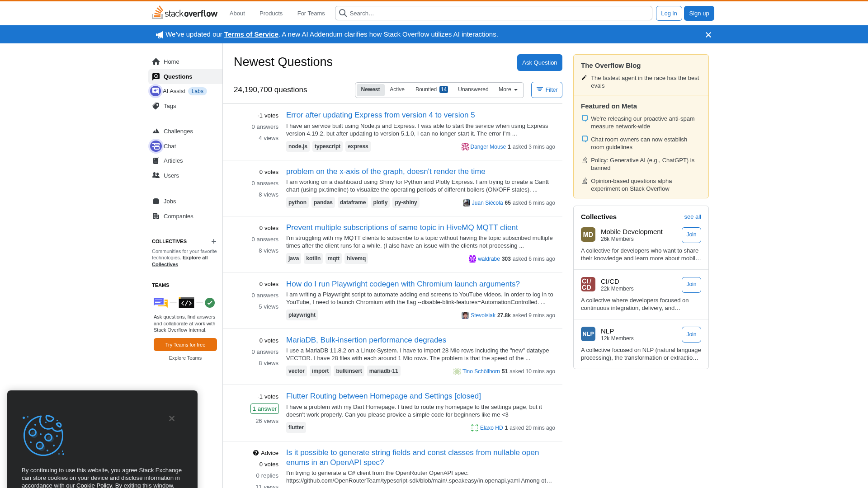Select the Newest question filter
Image resolution: width=868 pixels, height=488 pixels.
tap(370, 89)
